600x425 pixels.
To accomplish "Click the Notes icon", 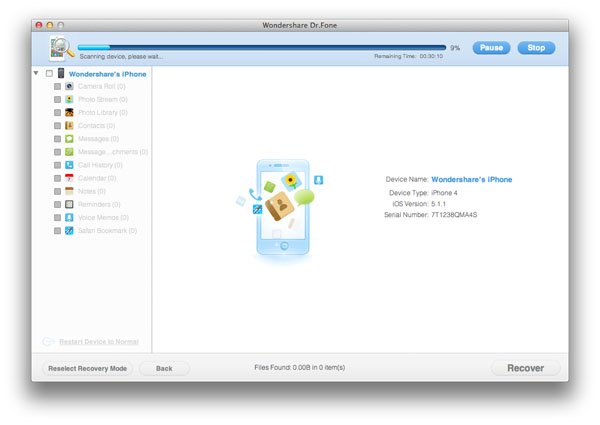I will [69, 191].
